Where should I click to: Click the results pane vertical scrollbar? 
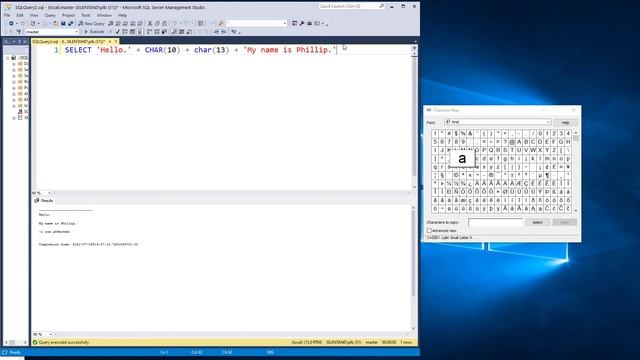click(413, 267)
